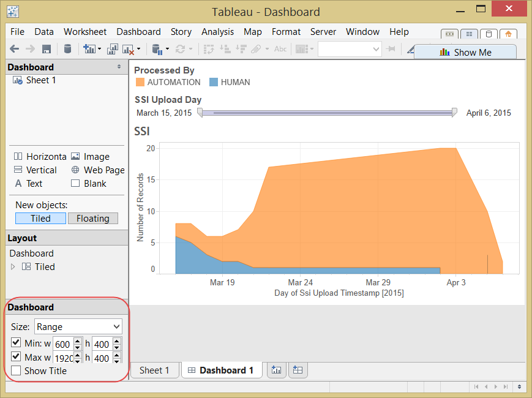Open dropdown arrow next to presentation cards icon
This screenshot has height=398, width=532.
pos(312,49)
